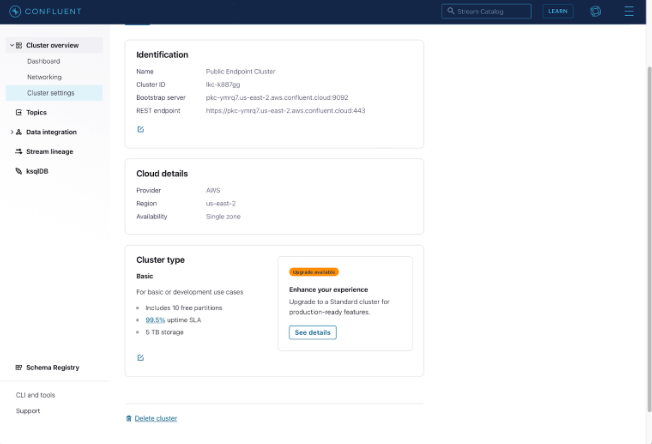The image size is (652, 444).
Task: Click the Identification heading
Action: (x=162, y=54)
